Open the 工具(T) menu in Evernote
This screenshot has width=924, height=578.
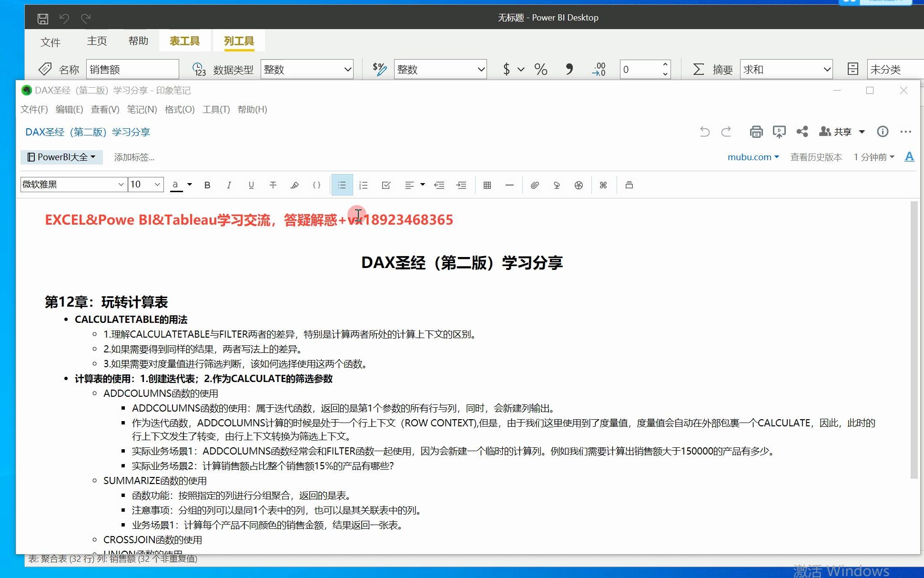click(x=216, y=109)
